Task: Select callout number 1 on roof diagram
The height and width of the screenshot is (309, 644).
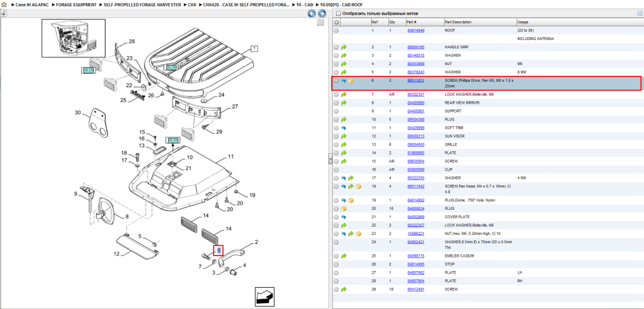Action: pos(254,48)
